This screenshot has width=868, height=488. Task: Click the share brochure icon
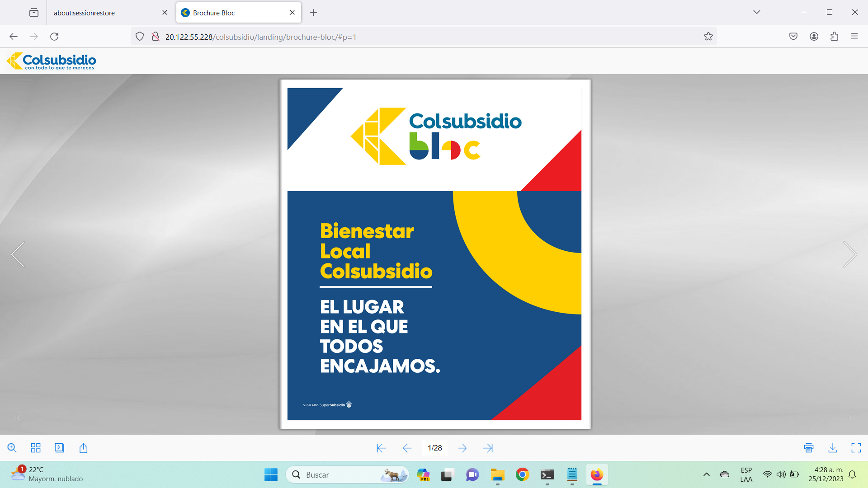coord(83,448)
